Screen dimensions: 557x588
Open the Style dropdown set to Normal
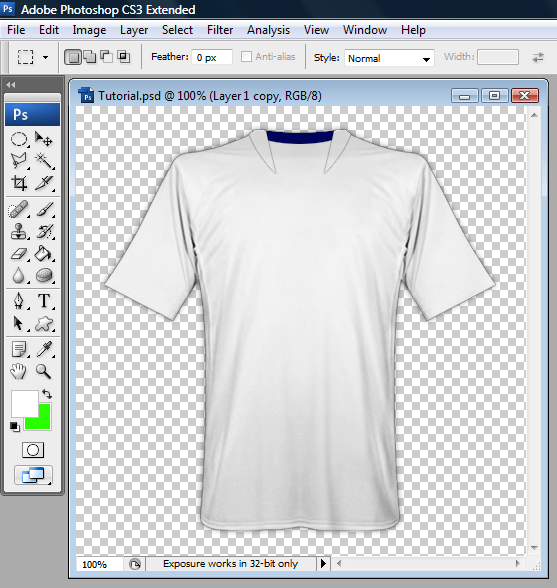tap(389, 58)
